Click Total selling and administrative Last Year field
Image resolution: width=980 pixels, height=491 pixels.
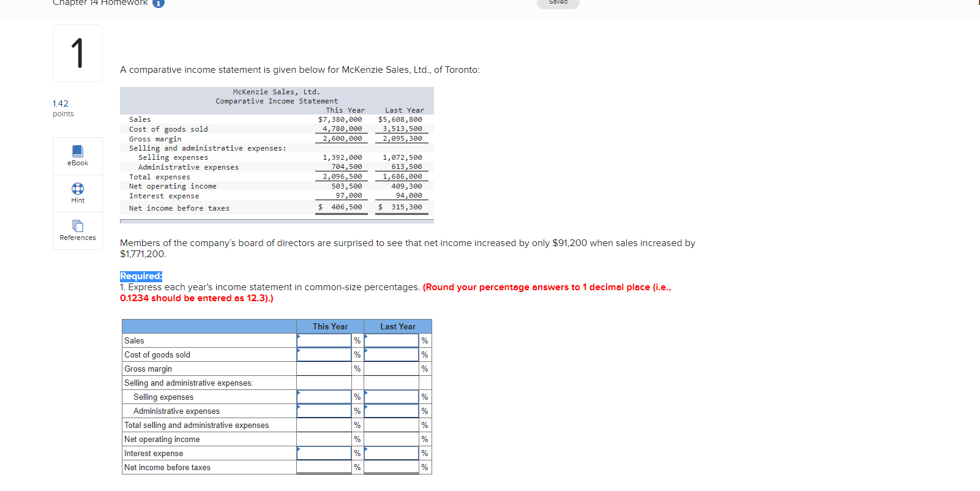[391, 425]
